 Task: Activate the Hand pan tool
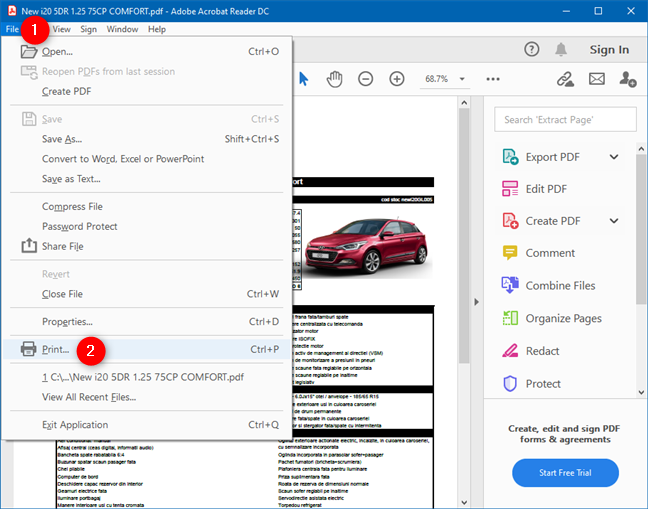coord(335,79)
